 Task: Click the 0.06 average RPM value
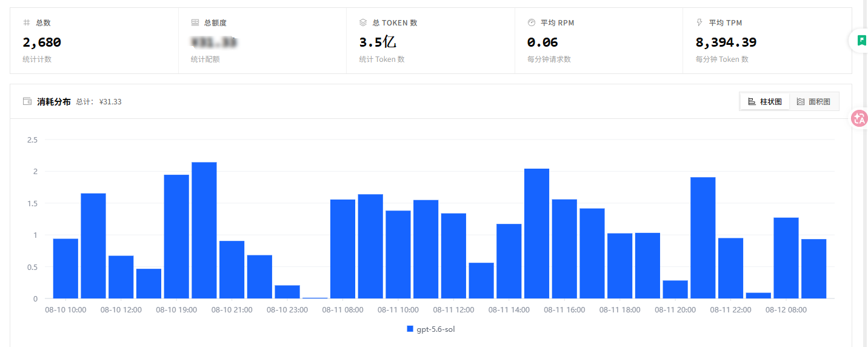click(x=542, y=42)
